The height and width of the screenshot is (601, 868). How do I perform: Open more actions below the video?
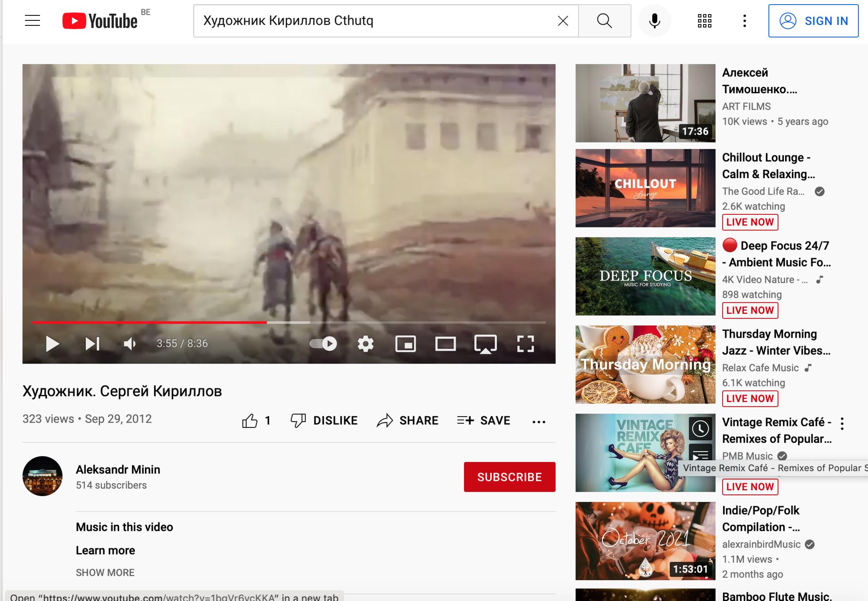point(539,421)
